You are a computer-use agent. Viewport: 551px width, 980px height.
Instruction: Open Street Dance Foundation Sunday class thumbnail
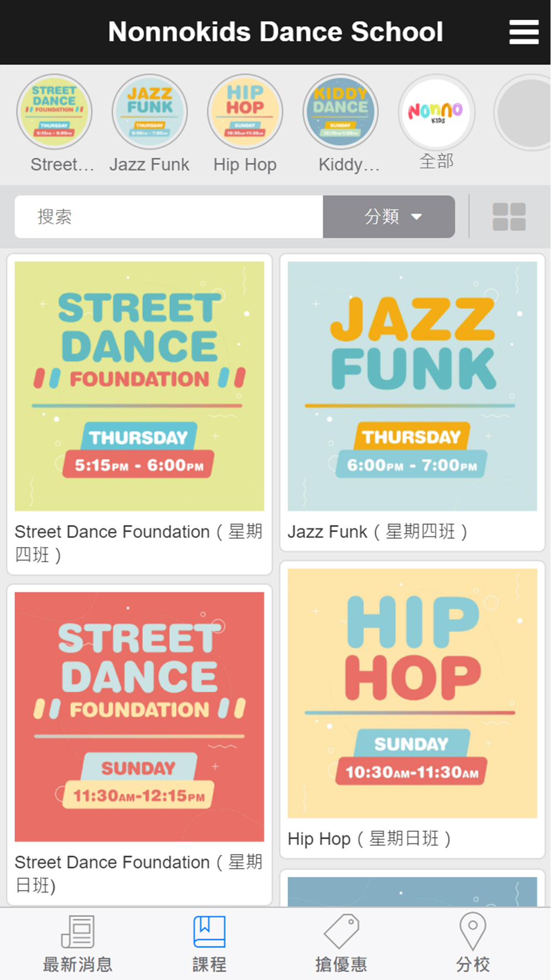(x=139, y=717)
